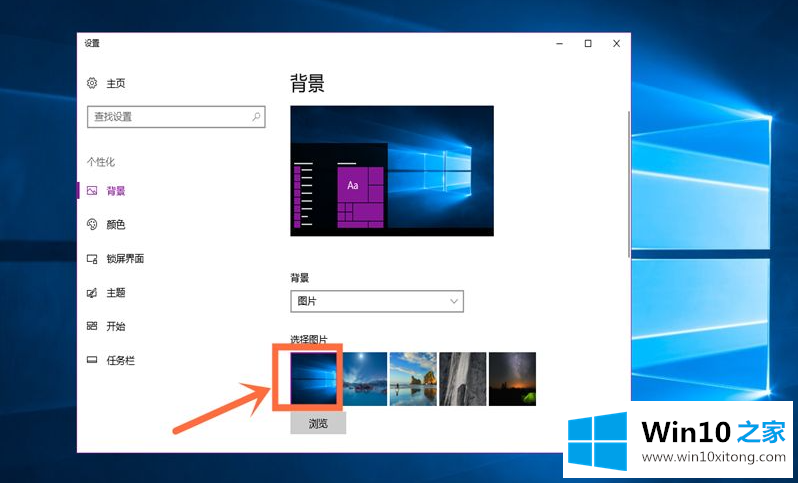
Task: Click the vertical scrollbar of settings window
Action: coord(629,183)
